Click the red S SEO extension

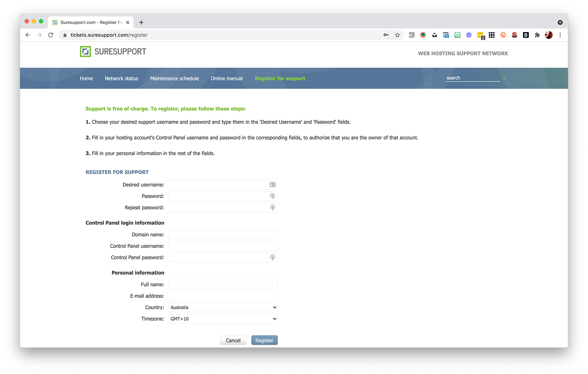point(514,35)
